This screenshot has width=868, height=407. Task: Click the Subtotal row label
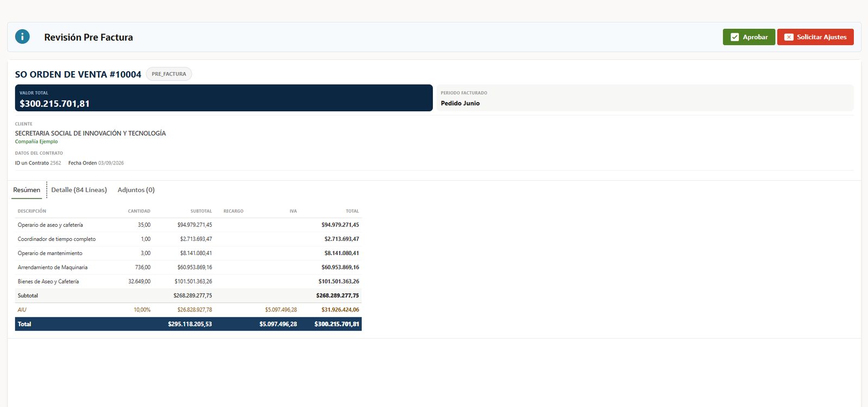click(28, 296)
